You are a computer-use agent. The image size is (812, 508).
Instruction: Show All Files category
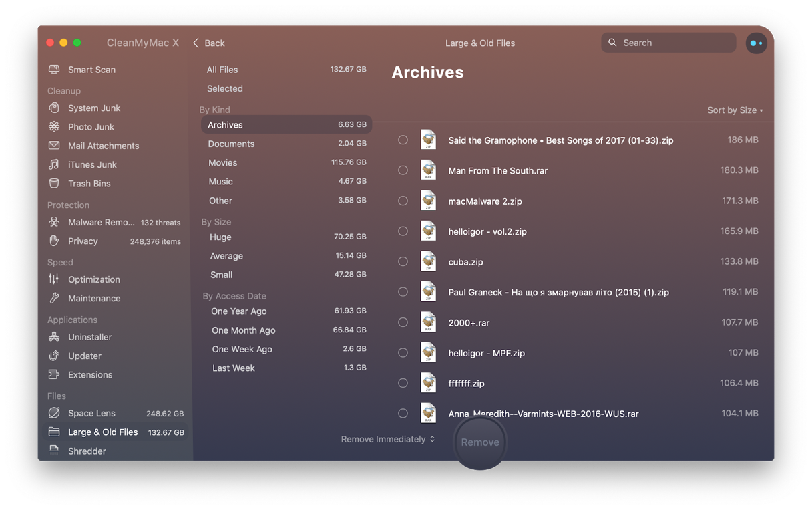[x=286, y=70]
